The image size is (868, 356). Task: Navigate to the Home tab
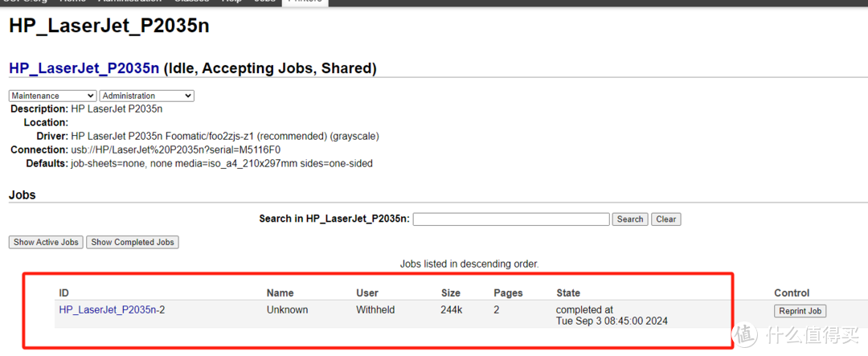(72, 2)
